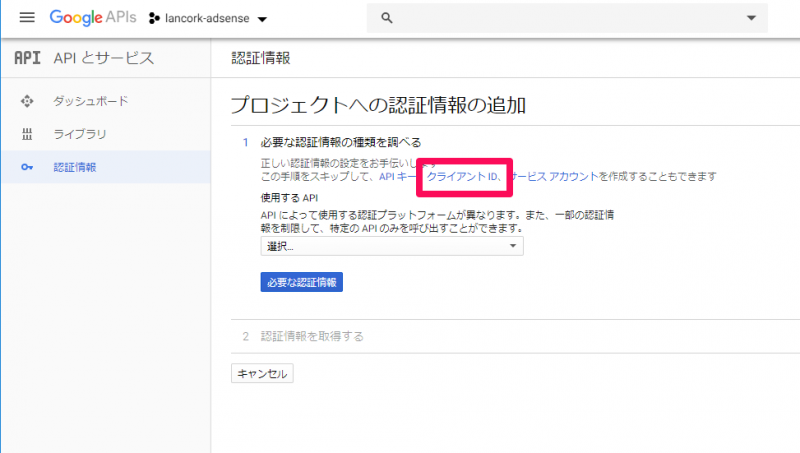The width and height of the screenshot is (800, 453).
Task: Select ライブラリ text in the sidebar
Action: (x=80, y=134)
